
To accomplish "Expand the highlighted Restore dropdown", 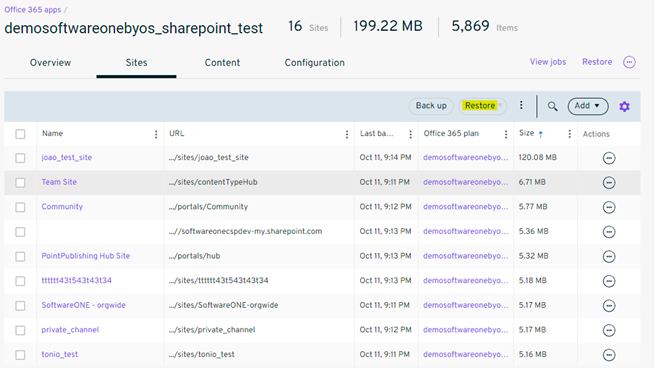I will point(483,106).
